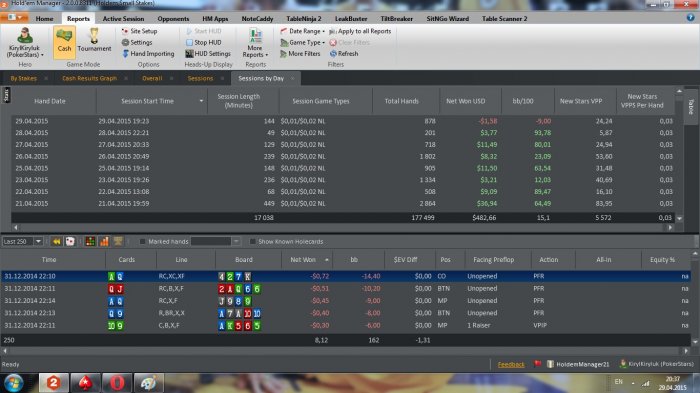The image size is (700, 393).
Task: Click the Feedback link
Action: point(511,364)
